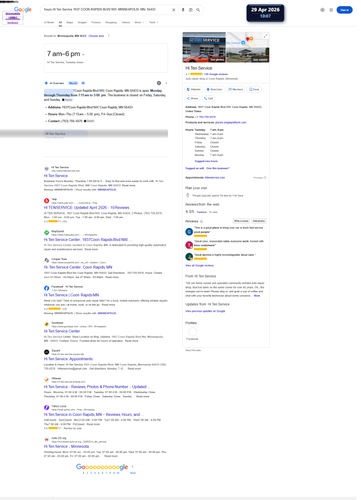Expand business description with More link

pos(257,296)
